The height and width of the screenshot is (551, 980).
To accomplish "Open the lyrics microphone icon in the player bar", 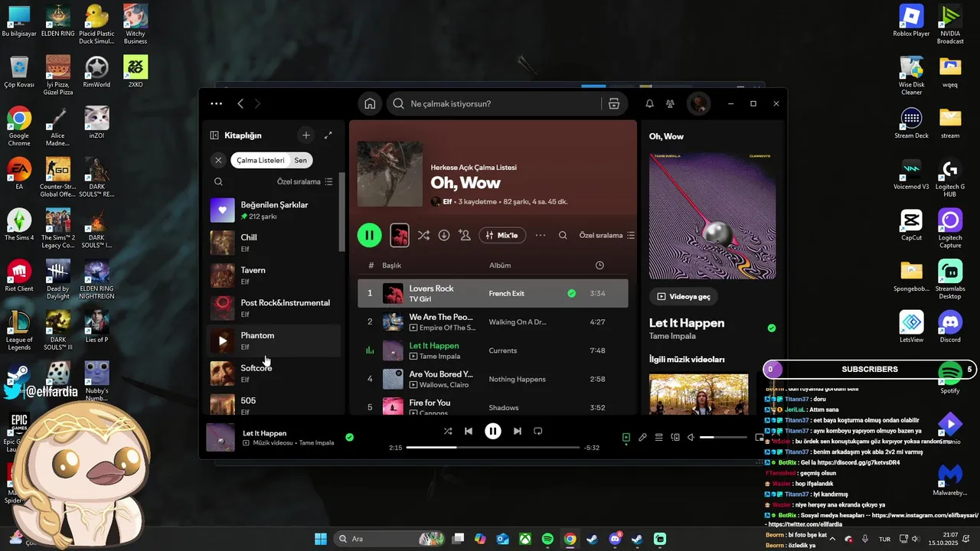I will [642, 438].
